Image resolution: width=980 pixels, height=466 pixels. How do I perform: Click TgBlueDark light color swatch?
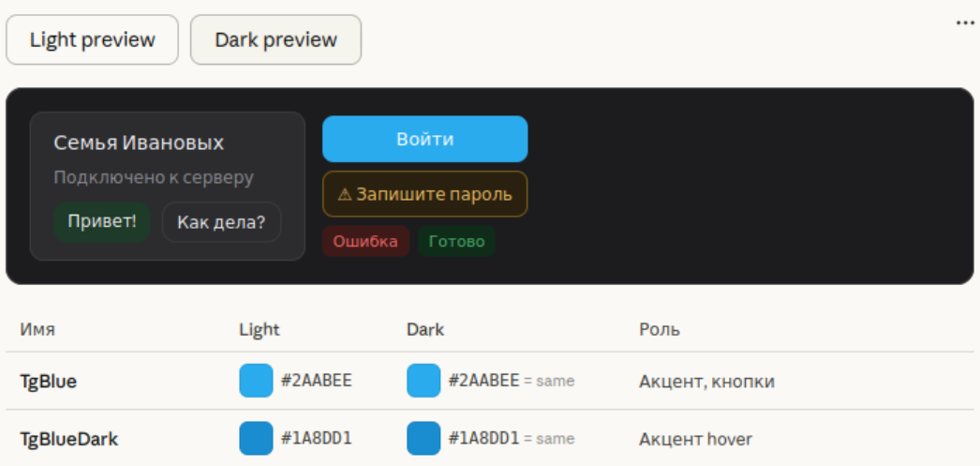click(x=257, y=439)
